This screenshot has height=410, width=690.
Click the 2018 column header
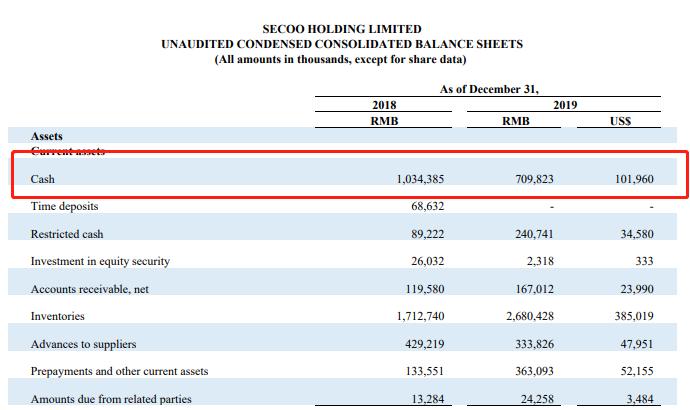tap(385, 105)
